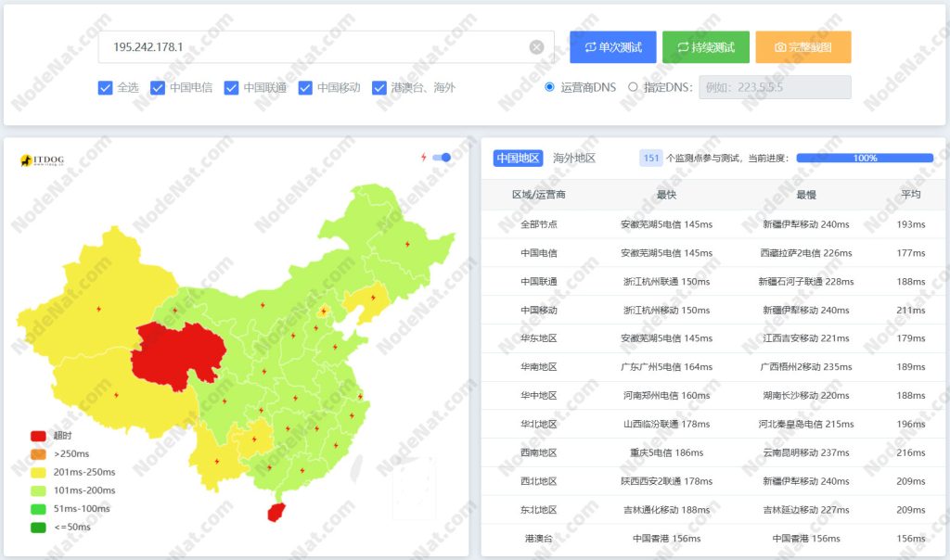The width and height of the screenshot is (950, 560).
Task: Select the 华东地区 row label
Action: coord(539,338)
